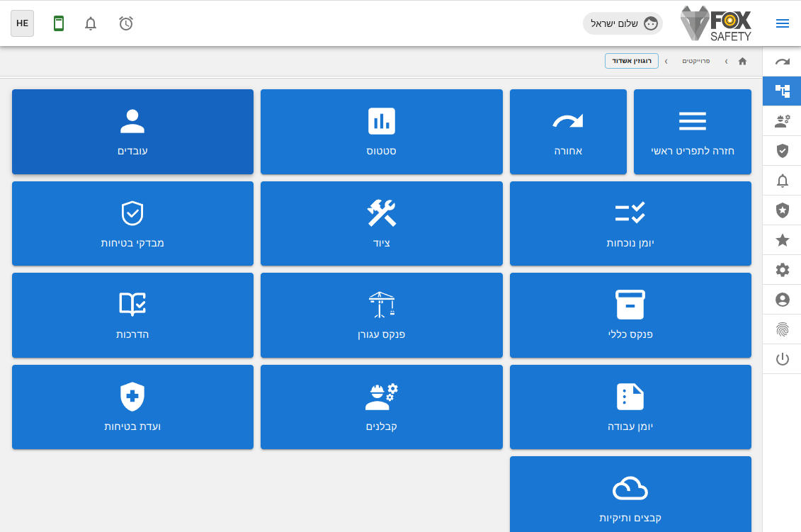This screenshot has height=532, width=801.
Task: Click the power logout icon in sidebar
Action: [x=782, y=359]
